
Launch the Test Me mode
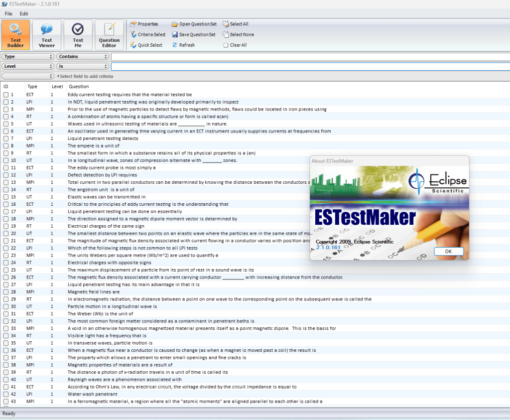pos(78,34)
